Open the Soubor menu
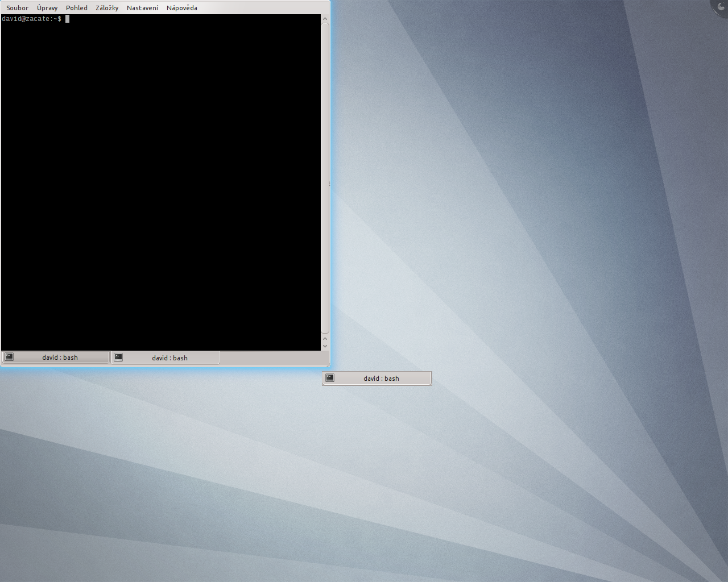 17,8
